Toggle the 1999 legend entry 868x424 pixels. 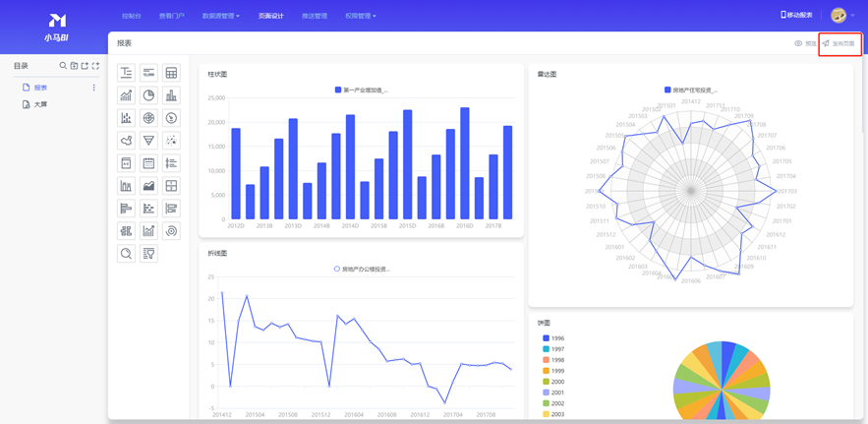coord(553,371)
